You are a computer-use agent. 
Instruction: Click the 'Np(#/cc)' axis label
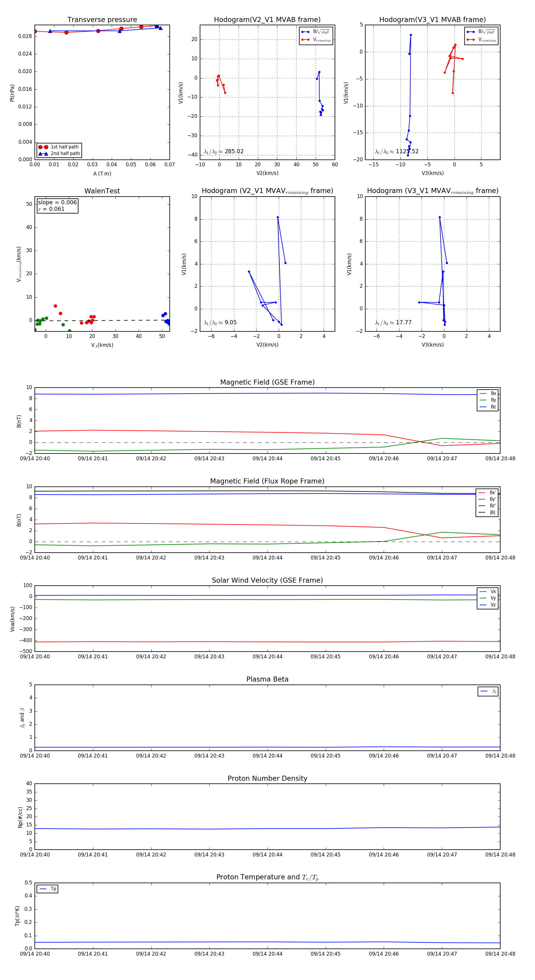tap(20, 817)
